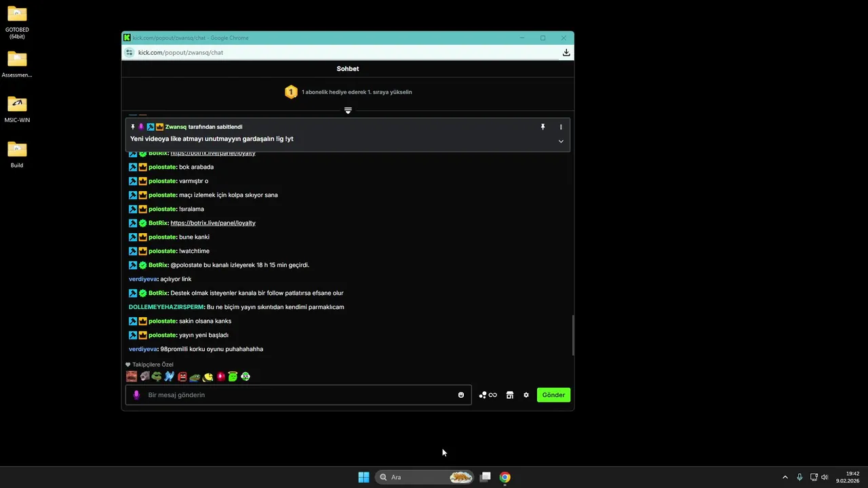Click Zwansq username in pinned message

(x=176, y=127)
